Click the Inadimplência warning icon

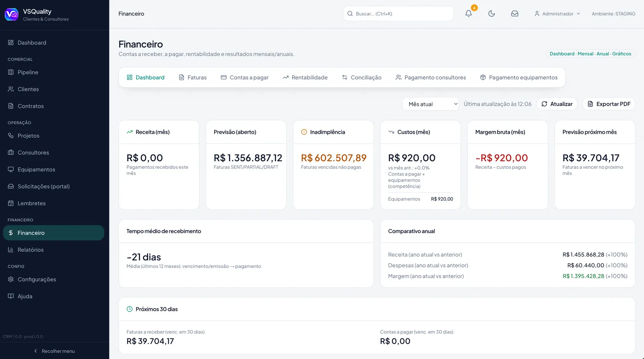click(x=304, y=132)
